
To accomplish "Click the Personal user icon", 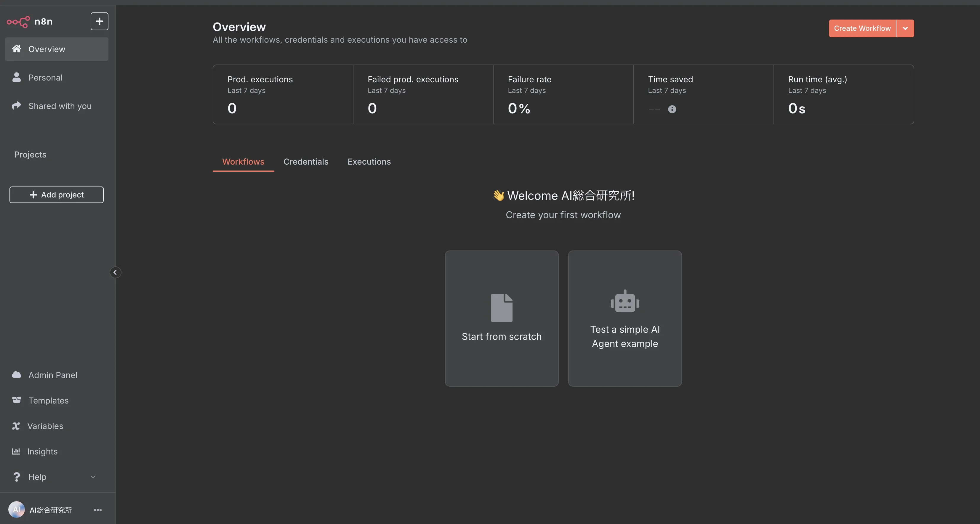I will [x=16, y=77].
